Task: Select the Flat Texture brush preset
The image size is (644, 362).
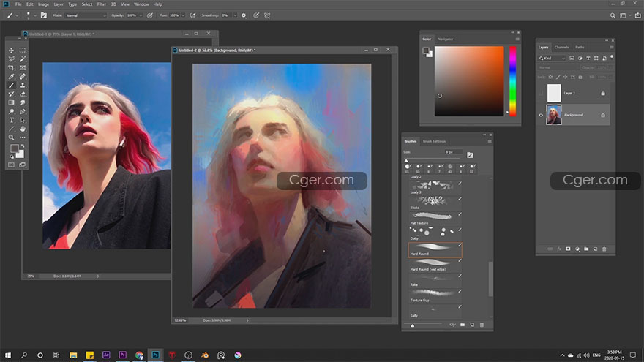Action: click(x=435, y=217)
